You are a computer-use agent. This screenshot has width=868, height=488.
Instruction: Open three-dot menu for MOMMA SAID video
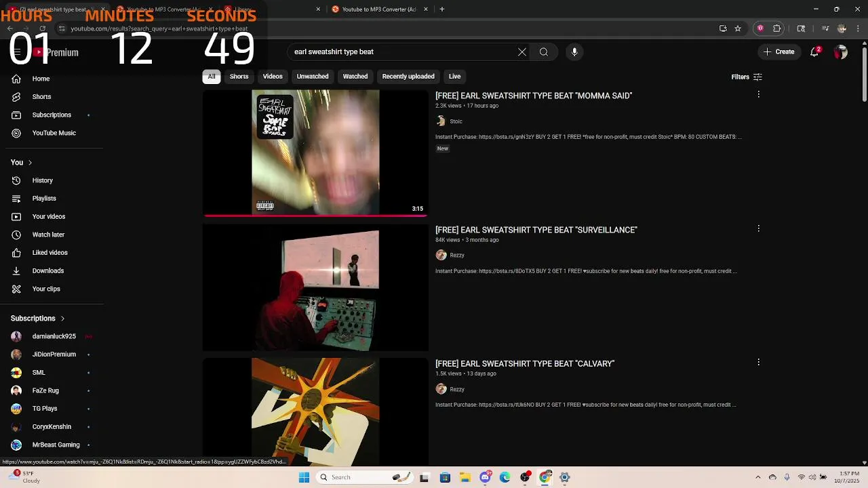point(758,95)
